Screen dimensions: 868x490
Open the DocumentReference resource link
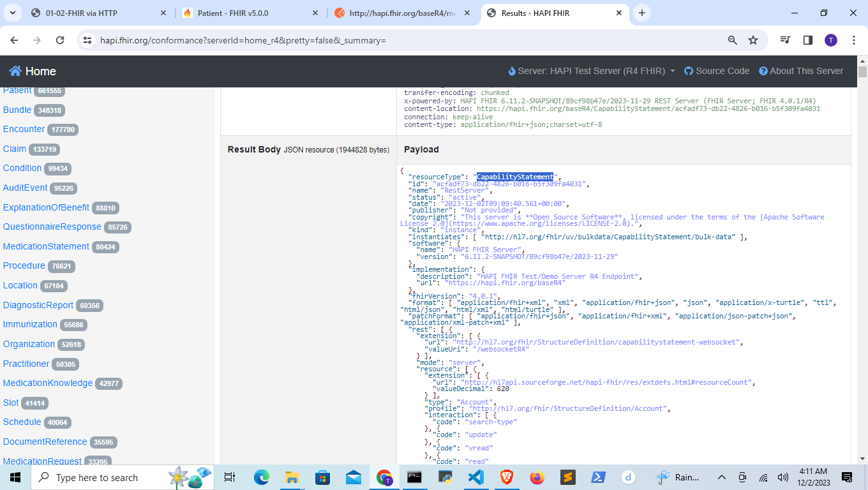click(45, 442)
